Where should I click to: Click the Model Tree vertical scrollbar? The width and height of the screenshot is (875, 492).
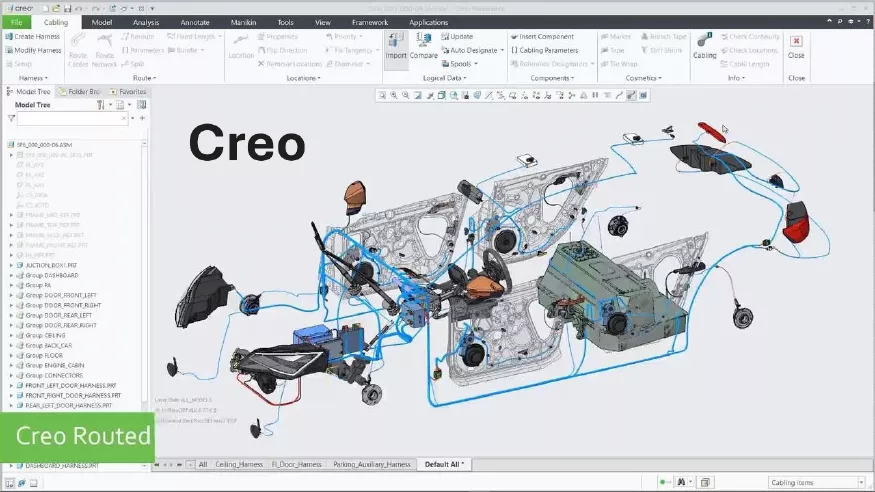(145, 273)
